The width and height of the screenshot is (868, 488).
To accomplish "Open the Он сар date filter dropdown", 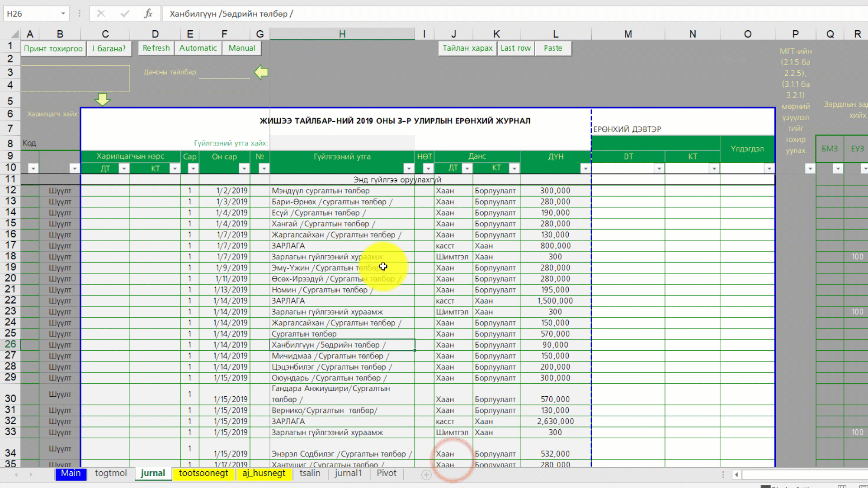I will tap(244, 169).
